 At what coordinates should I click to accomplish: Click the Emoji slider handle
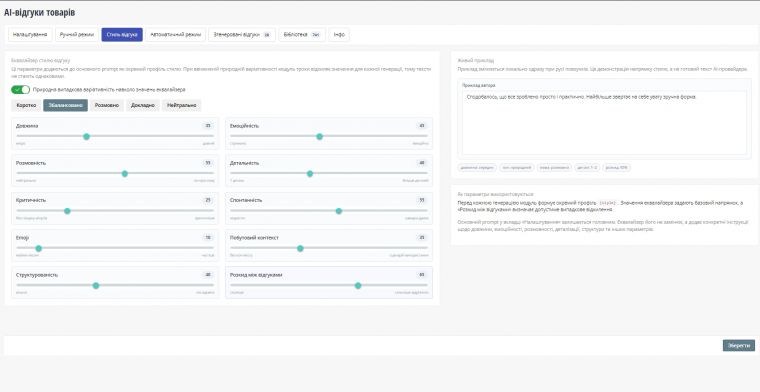click(x=39, y=248)
